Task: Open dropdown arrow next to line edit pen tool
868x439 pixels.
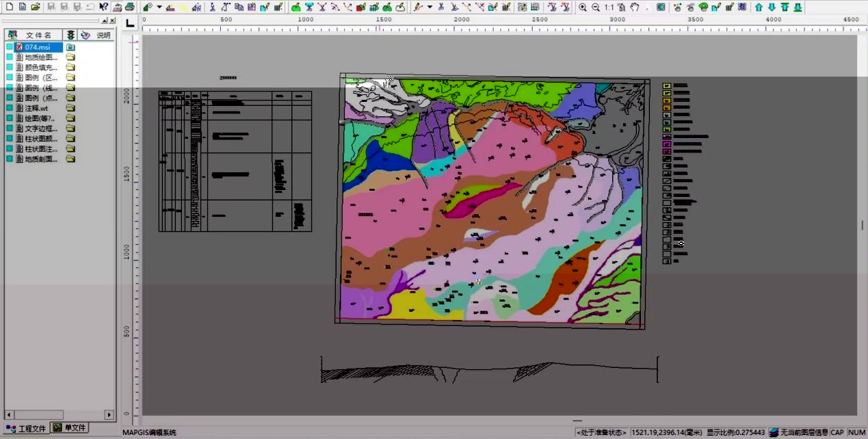Action: (x=430, y=7)
